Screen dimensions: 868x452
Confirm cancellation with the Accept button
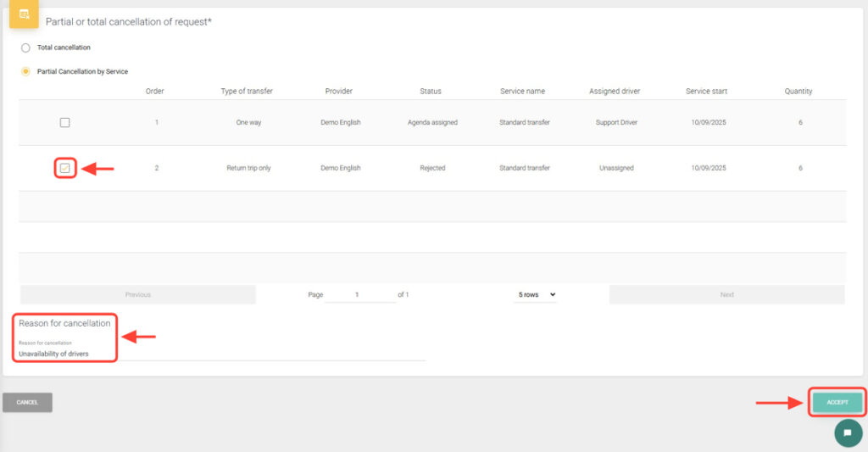coord(837,402)
